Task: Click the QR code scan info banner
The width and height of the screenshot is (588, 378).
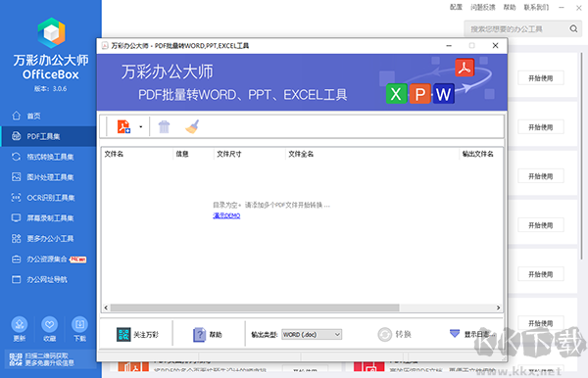Action: [x=51, y=359]
